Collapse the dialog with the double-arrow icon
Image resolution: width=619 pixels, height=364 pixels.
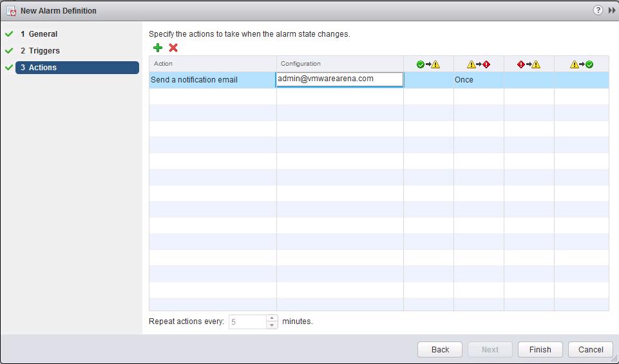[x=612, y=11]
